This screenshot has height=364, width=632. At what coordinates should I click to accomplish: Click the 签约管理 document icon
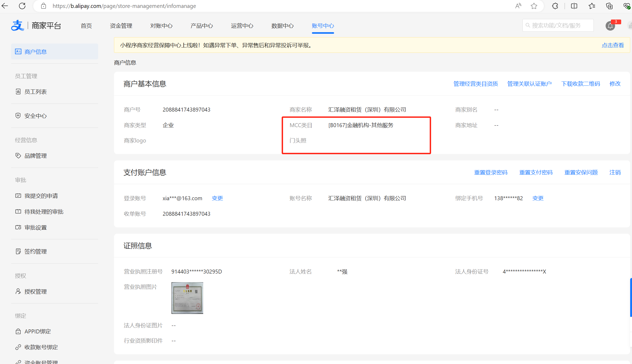pyautogui.click(x=18, y=251)
